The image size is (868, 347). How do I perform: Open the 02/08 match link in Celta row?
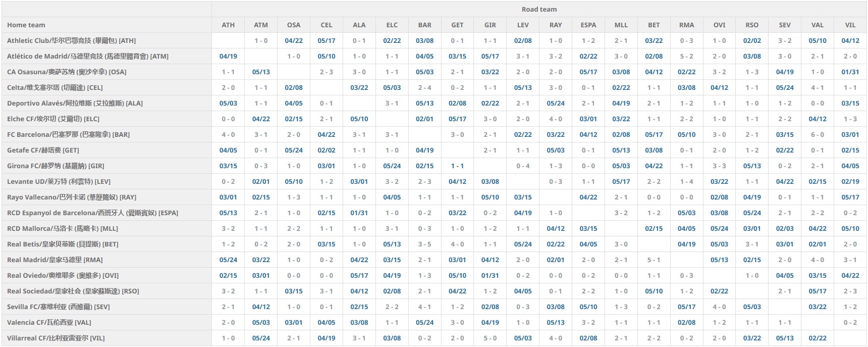(x=293, y=88)
